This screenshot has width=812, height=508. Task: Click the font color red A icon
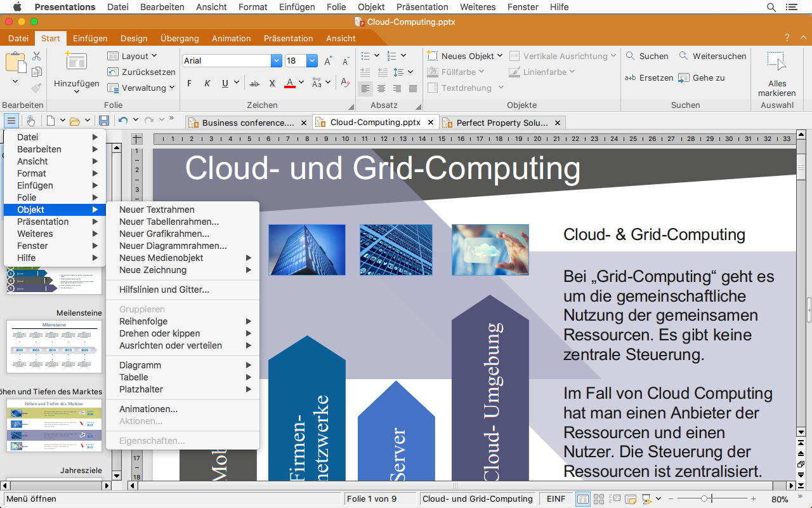290,83
